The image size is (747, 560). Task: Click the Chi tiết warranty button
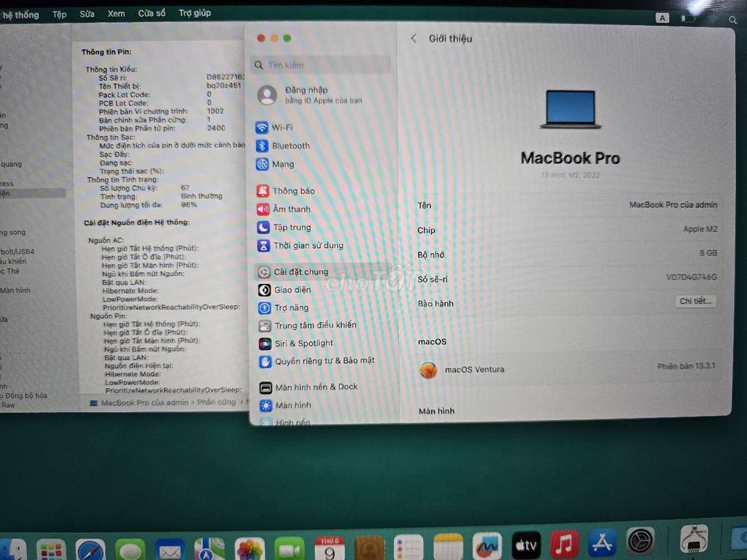(x=695, y=301)
